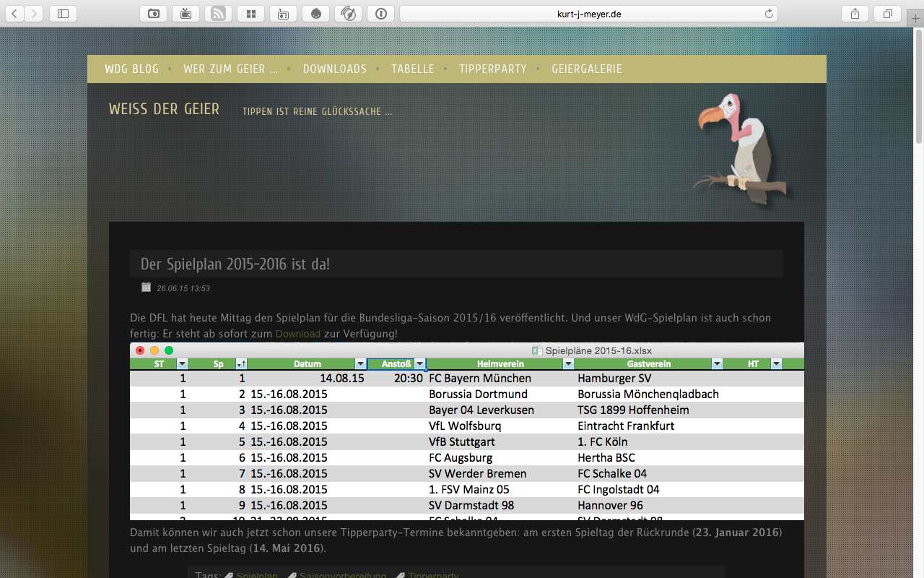Reload the page with refresh icon
This screenshot has height=578, width=924.
(x=769, y=13)
